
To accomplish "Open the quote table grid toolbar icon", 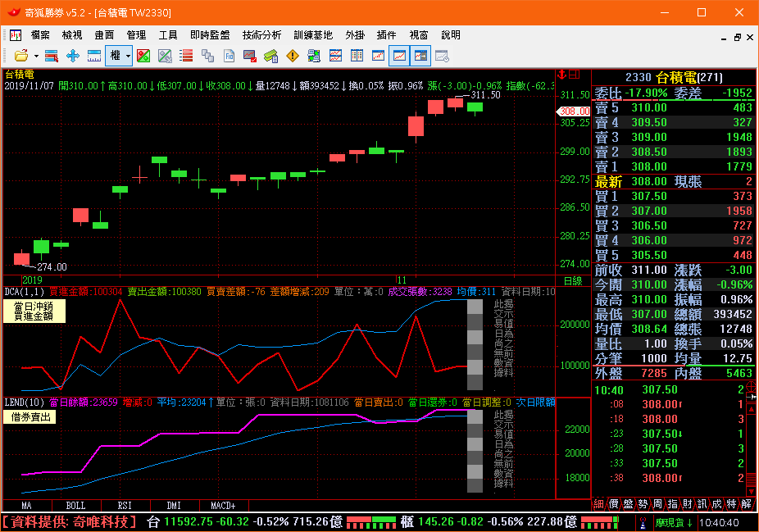I will [x=357, y=56].
